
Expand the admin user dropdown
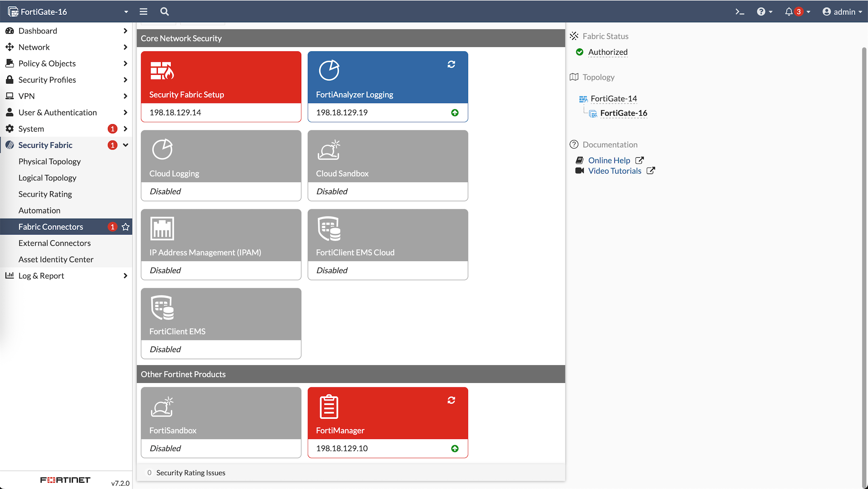[x=842, y=12]
